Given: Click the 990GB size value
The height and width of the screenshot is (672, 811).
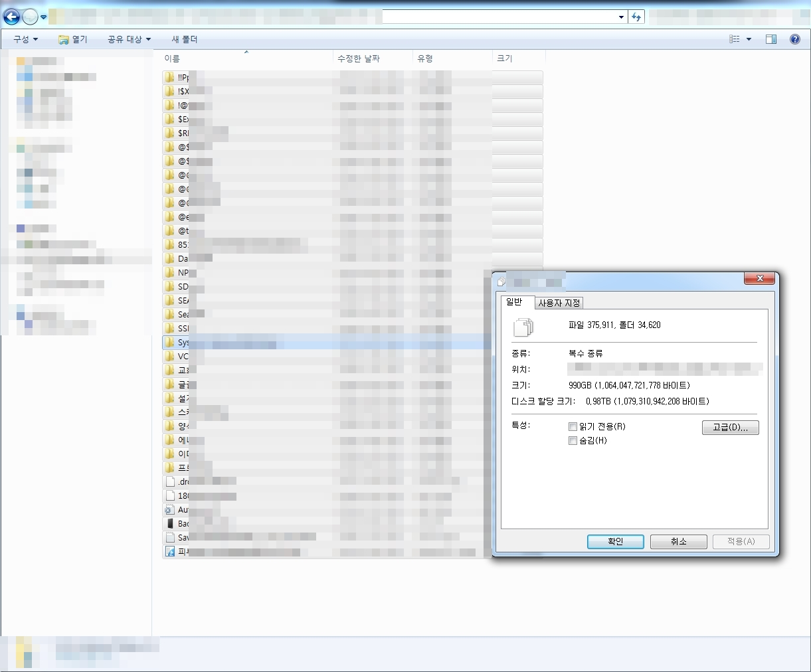Looking at the screenshot, I should click(628, 386).
